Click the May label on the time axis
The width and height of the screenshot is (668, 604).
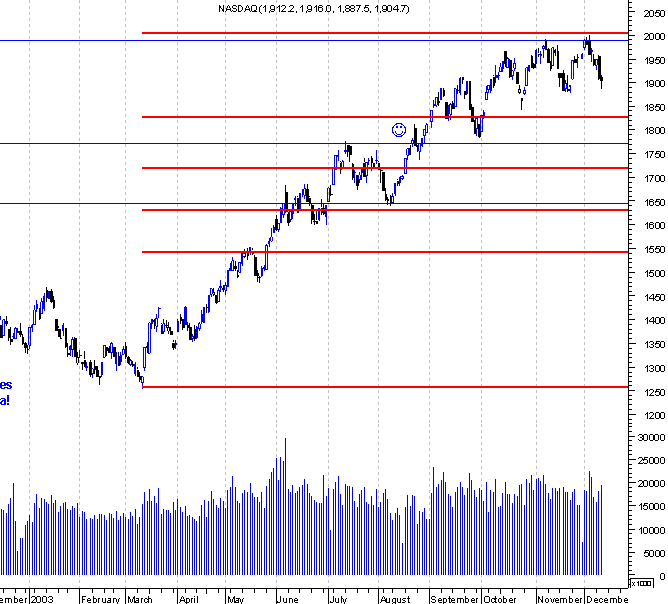236,599
